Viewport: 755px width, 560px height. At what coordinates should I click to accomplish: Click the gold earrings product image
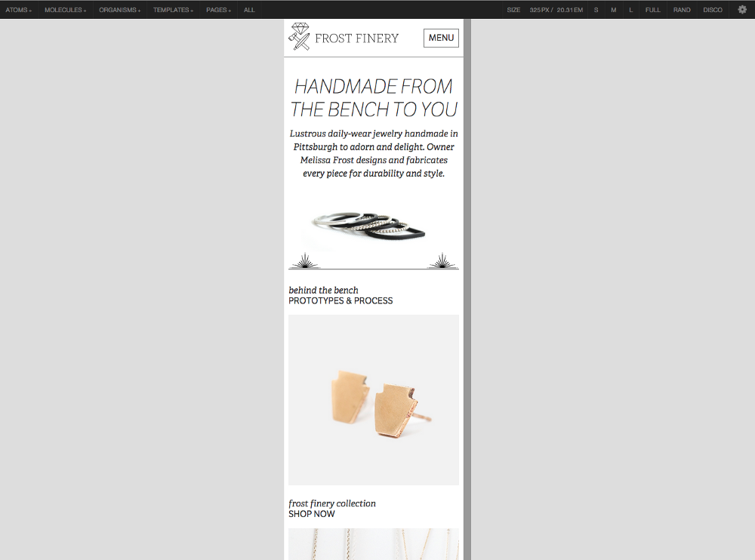pos(374,400)
